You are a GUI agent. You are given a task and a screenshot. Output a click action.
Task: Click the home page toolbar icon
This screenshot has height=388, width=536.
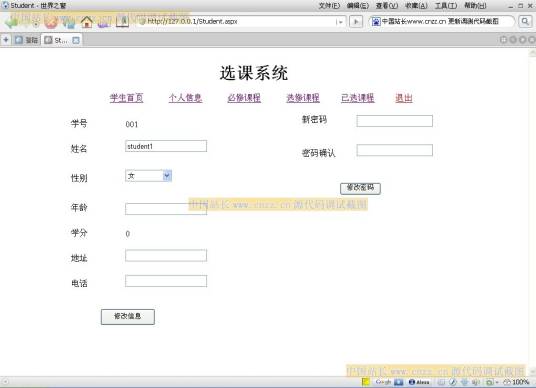(87, 22)
